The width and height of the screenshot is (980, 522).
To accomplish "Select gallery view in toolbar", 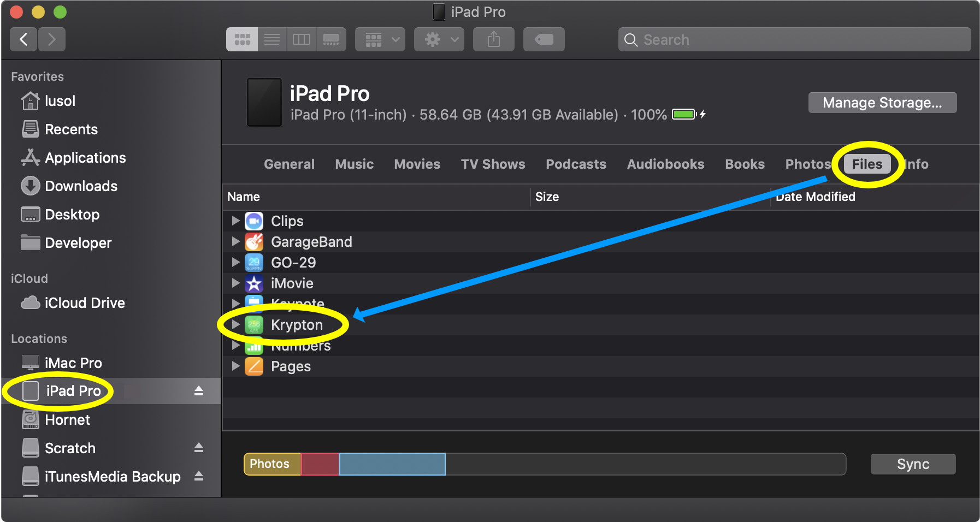I will [x=331, y=39].
